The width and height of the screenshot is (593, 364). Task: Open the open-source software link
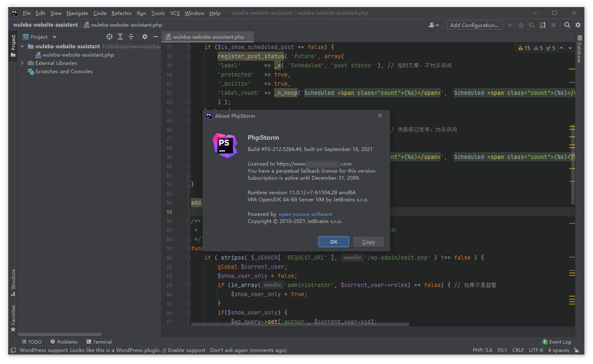coord(305,214)
